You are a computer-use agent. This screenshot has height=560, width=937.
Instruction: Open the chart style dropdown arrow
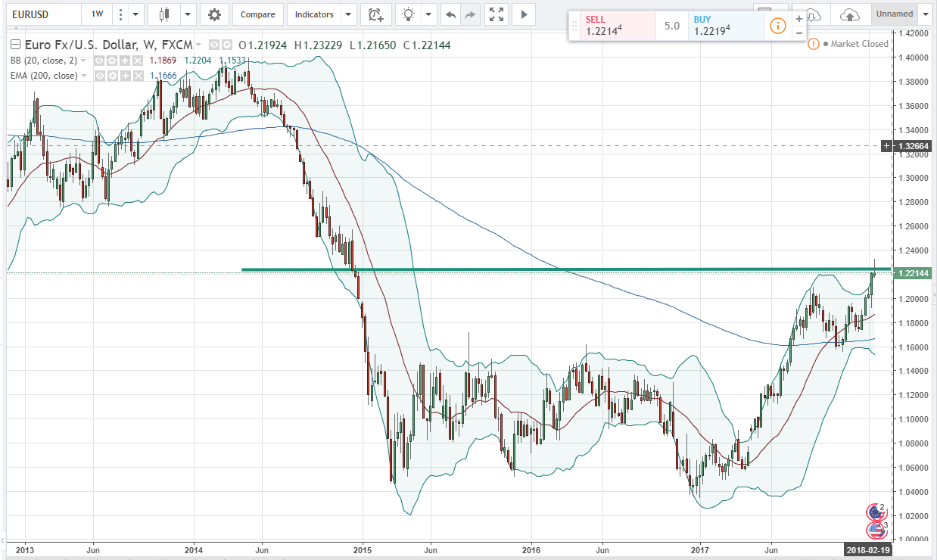187,14
